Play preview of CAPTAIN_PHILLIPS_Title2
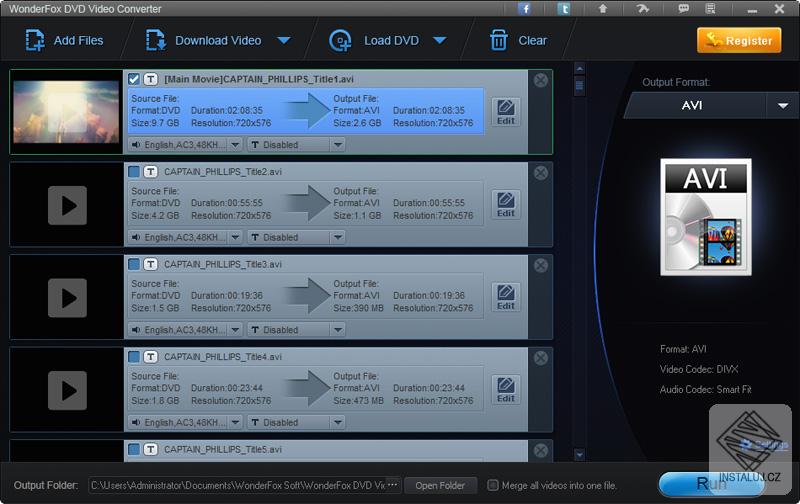This screenshot has height=504, width=800. click(67, 206)
